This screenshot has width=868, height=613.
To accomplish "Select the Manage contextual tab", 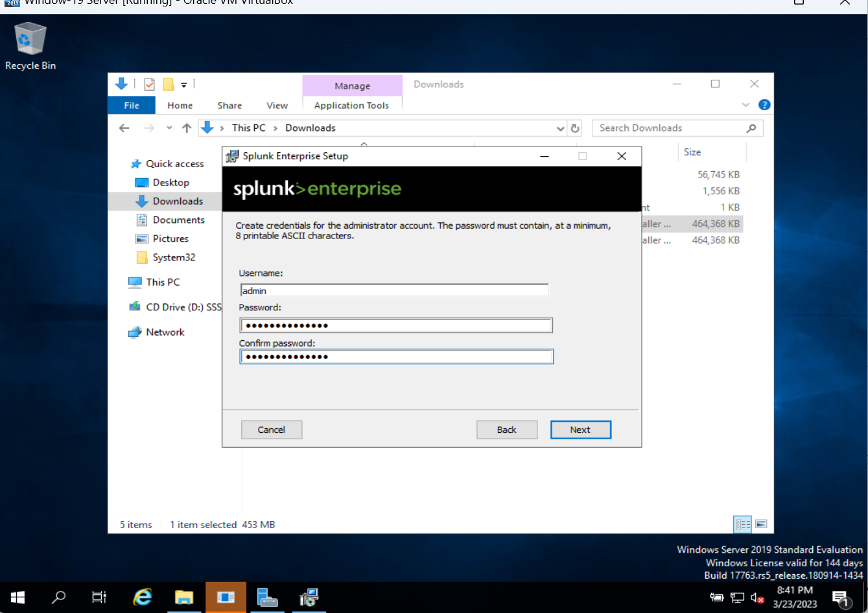I will [x=352, y=86].
